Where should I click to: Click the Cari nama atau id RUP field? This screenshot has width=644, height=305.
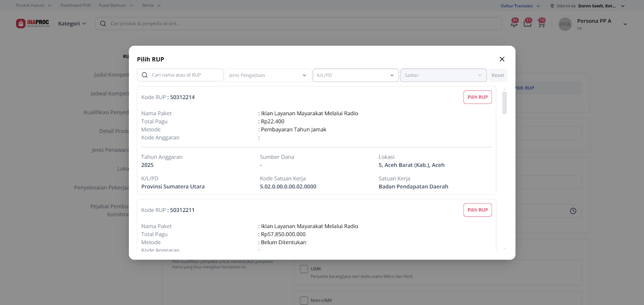[x=185, y=75]
